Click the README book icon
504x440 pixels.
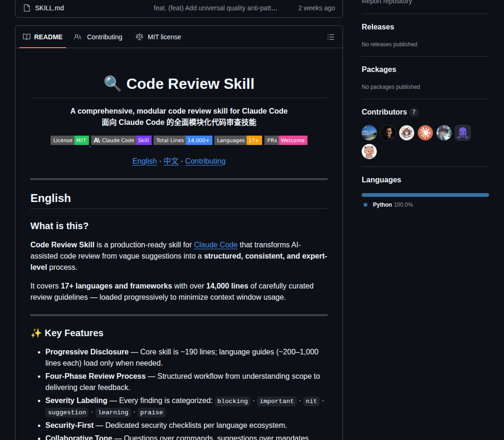[27, 37]
